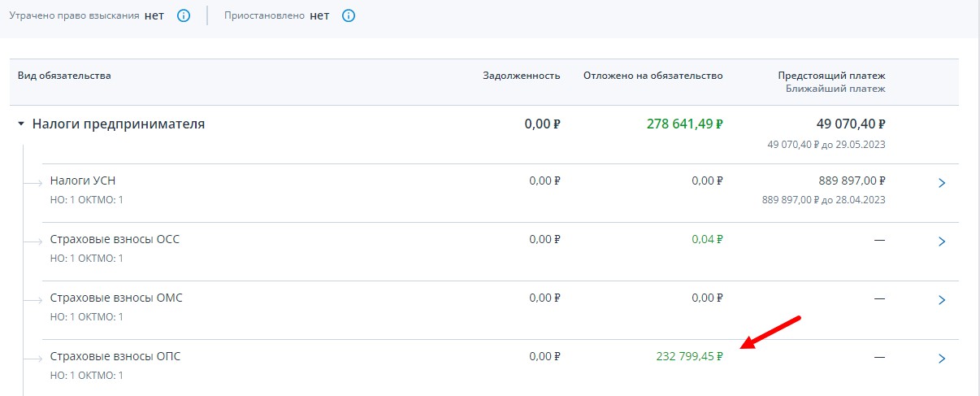Click Вид обязательства column header
The width and height of the screenshot is (980, 396).
tap(65, 76)
